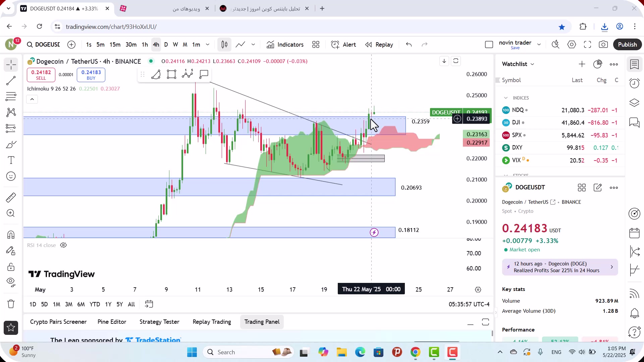Hide all drawings with eye icon
Screen dimensions: 644x362
pos(11,283)
